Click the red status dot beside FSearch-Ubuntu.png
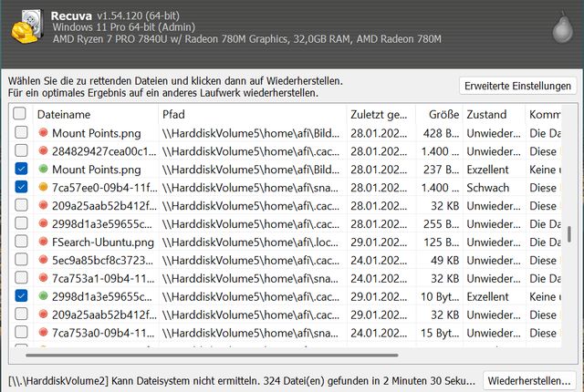The height and width of the screenshot is (392, 584). [43, 242]
